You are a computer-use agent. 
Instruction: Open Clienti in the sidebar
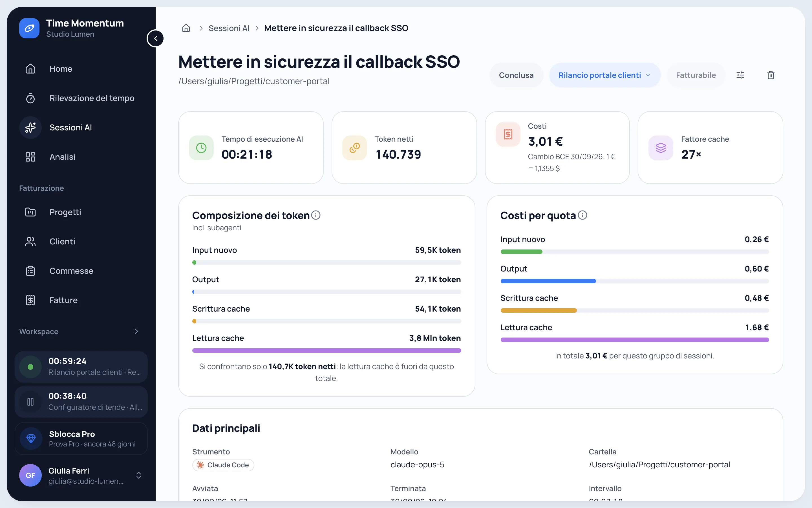point(81,242)
